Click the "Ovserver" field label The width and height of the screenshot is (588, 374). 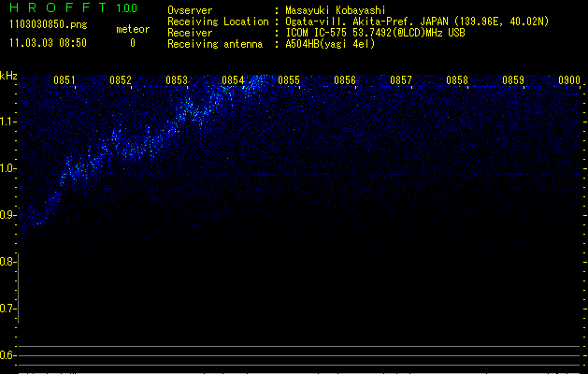(x=190, y=10)
